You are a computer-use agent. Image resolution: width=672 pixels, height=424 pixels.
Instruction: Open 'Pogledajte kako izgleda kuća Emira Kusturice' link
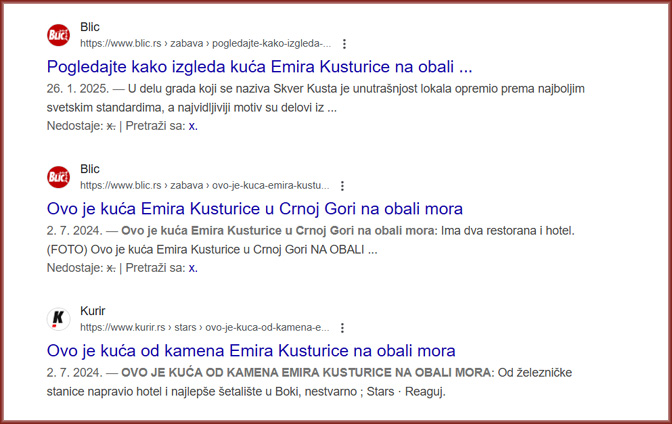pyautogui.click(x=259, y=67)
